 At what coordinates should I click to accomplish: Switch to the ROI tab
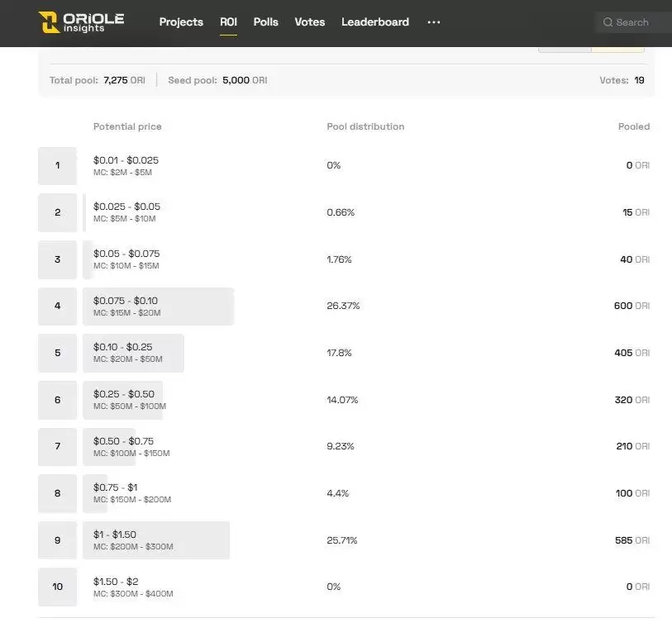click(228, 22)
